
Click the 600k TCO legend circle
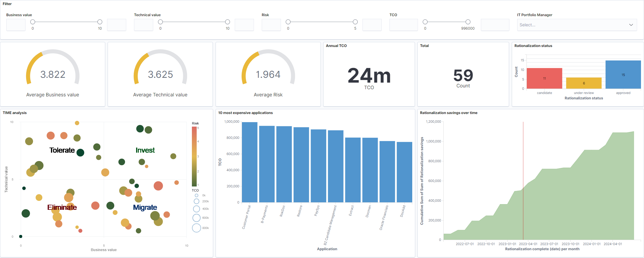[196, 218]
